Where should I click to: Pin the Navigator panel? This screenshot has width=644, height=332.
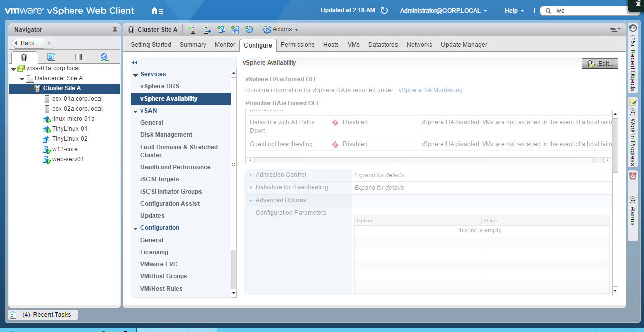point(115,30)
